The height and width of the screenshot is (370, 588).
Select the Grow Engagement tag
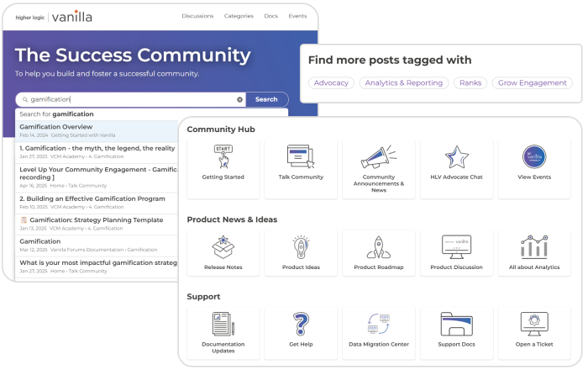coord(532,83)
